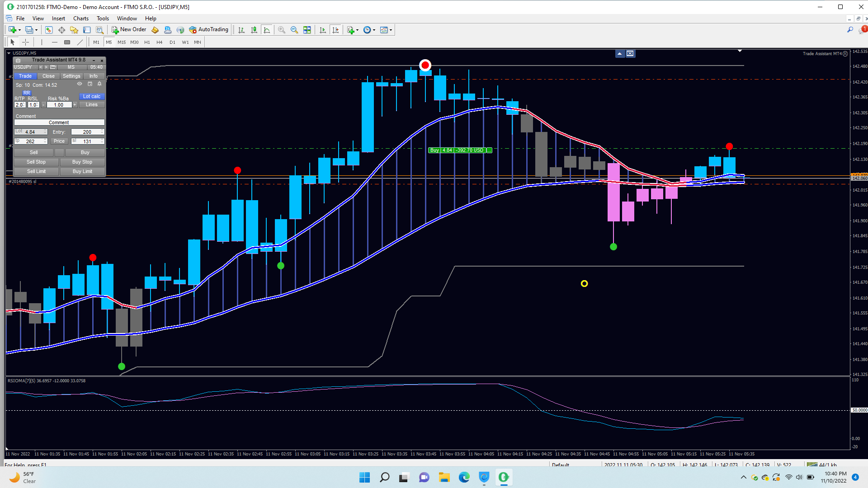
Task: Open the bell alert icon in Trade Assistant
Action: pos(99,84)
